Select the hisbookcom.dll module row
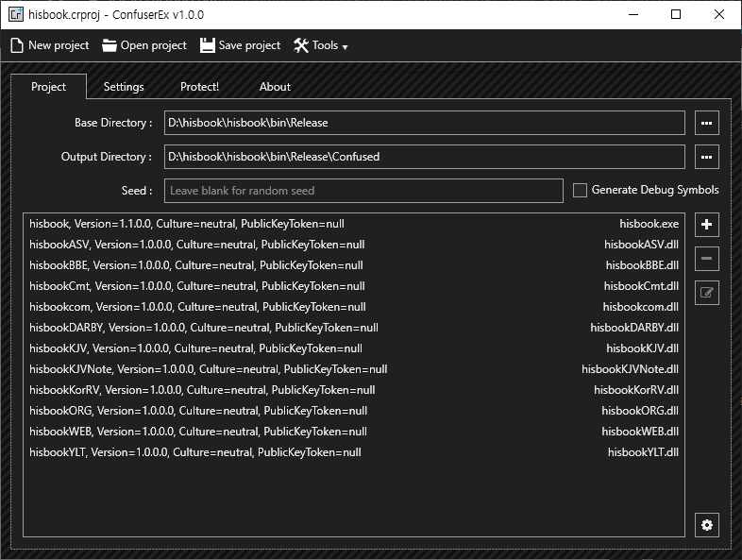This screenshot has height=560, width=742. click(x=353, y=307)
